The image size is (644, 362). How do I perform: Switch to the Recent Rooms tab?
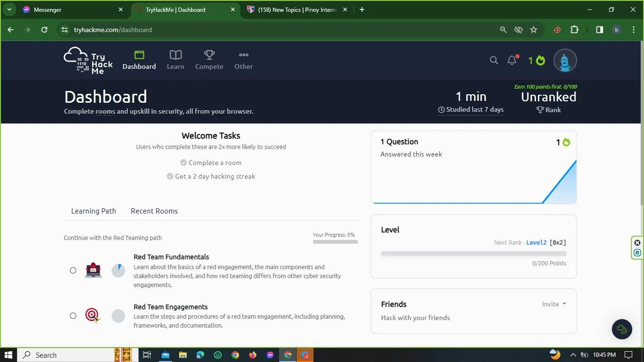154,211
